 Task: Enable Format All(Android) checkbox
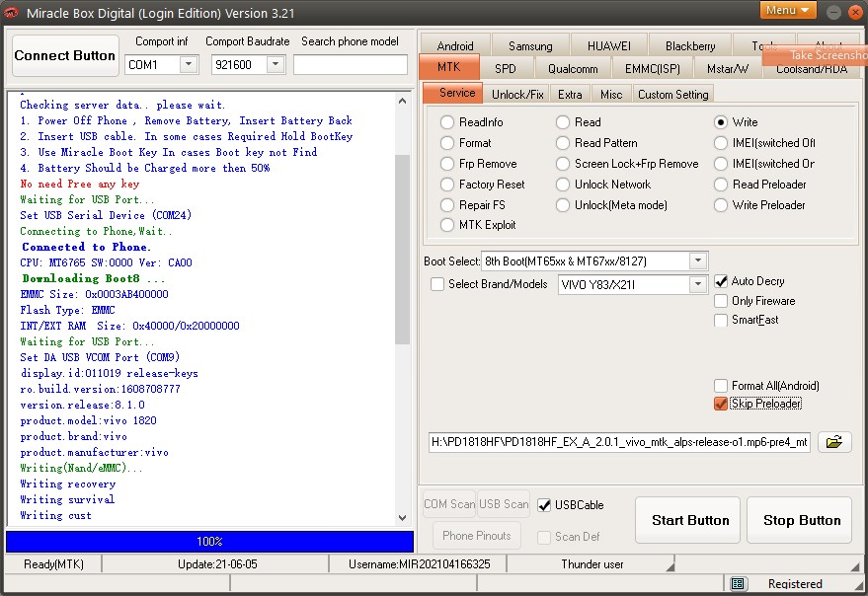pyautogui.click(x=721, y=386)
